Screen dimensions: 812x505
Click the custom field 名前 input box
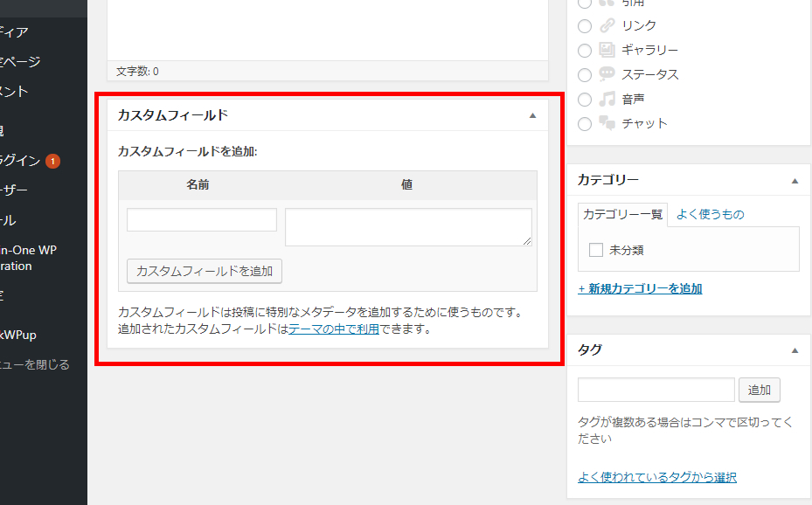(202, 219)
